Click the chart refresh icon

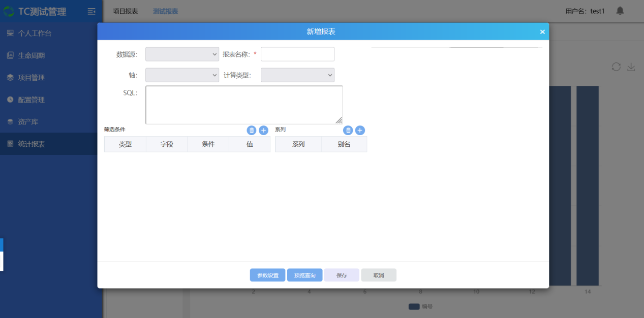616,67
